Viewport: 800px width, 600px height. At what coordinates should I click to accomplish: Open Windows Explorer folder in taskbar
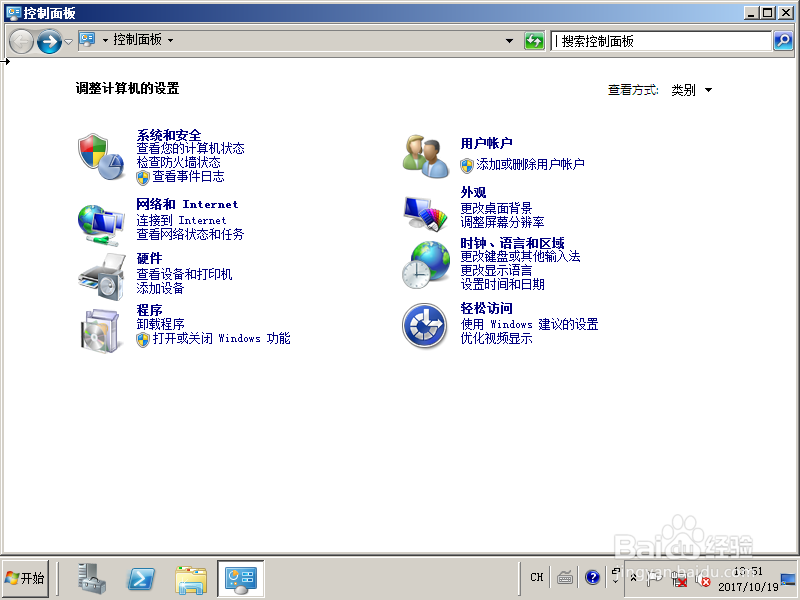[x=191, y=580]
